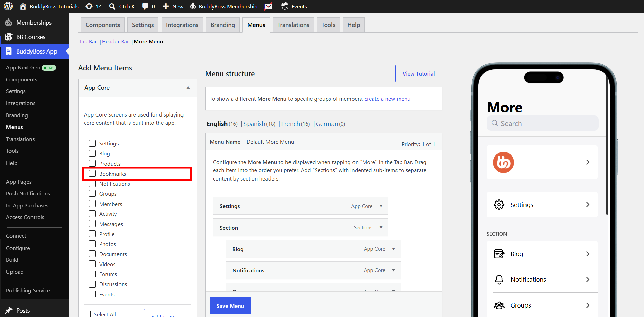Click the Search field in phone preview

542,123
